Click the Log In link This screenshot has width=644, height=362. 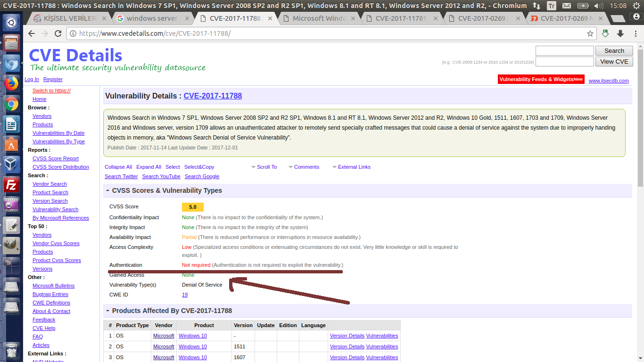32,79
